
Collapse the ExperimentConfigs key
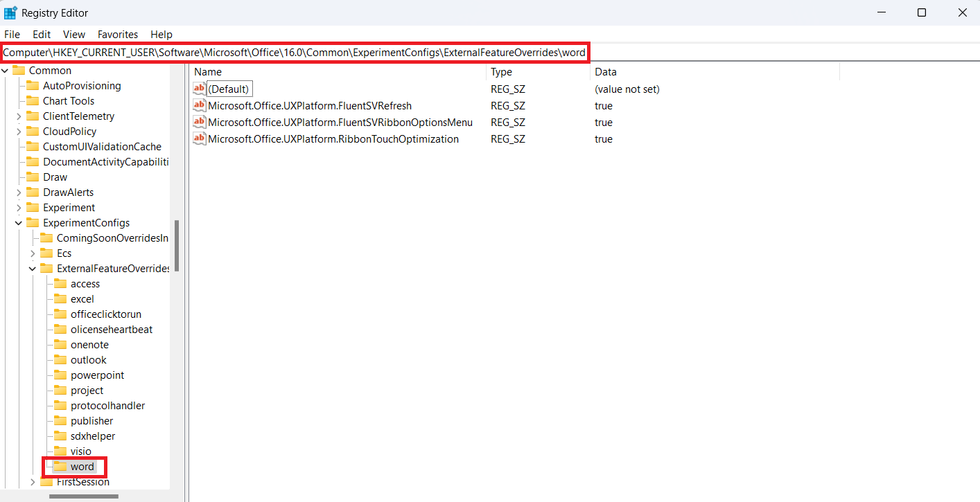pyautogui.click(x=19, y=223)
